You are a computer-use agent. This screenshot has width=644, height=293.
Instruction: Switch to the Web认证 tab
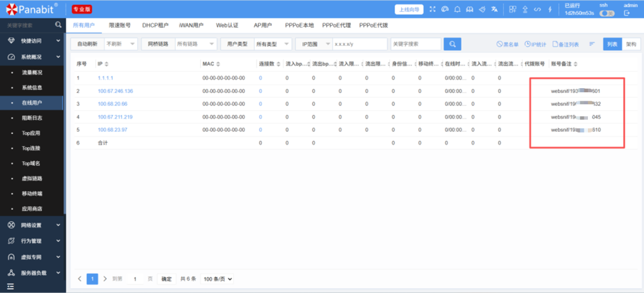coord(228,26)
